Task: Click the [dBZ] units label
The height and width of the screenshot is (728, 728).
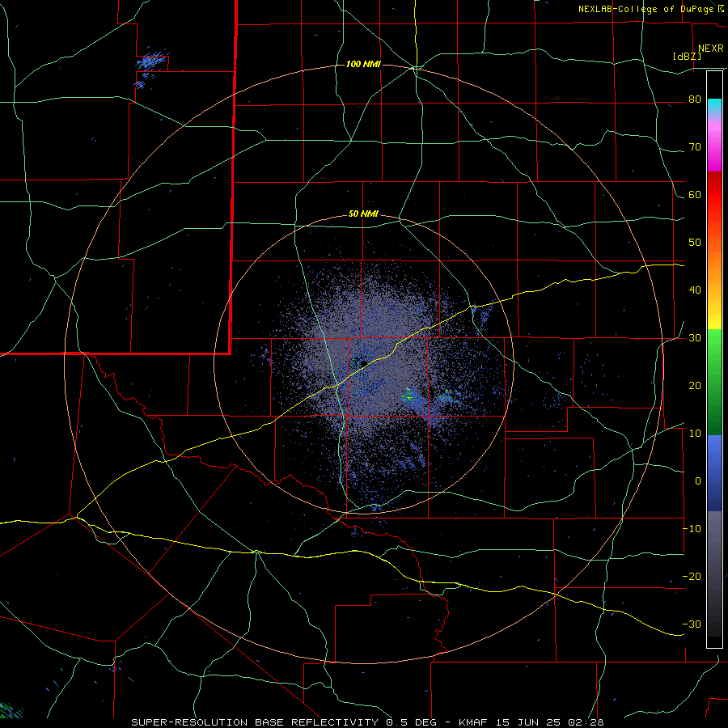Action: 688,56
